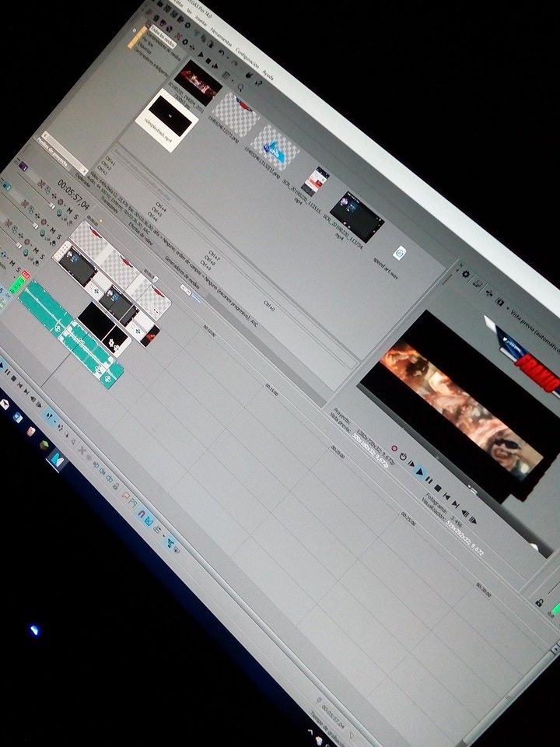Image resolution: width=560 pixels, height=747 pixels.
Task: Switch to the Efectos de vídeo tab
Action: [x=139, y=234]
